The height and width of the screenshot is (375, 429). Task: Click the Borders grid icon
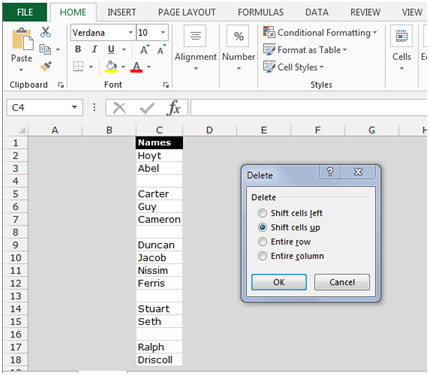coord(78,66)
